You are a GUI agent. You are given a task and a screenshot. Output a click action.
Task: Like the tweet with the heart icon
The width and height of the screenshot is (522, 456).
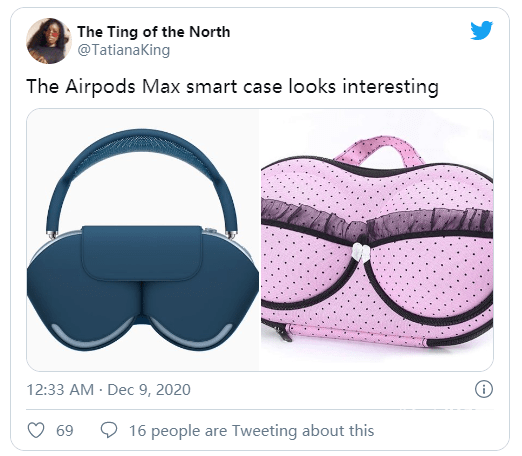[x=36, y=430]
